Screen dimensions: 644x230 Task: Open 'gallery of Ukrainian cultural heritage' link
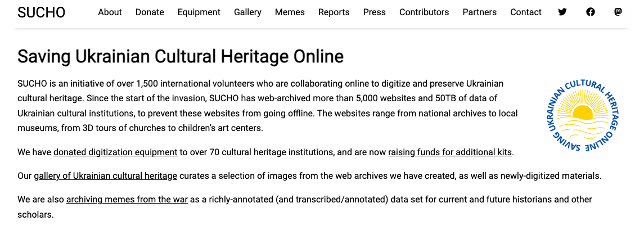(x=105, y=176)
